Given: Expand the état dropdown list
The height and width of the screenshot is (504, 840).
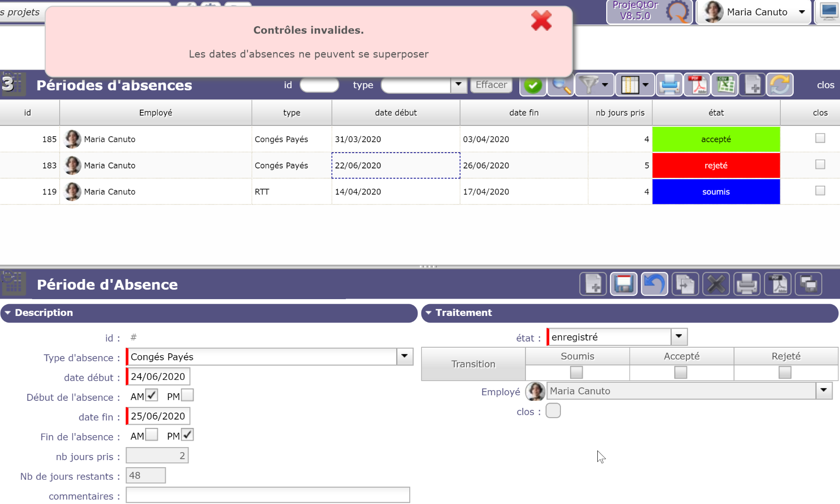Looking at the screenshot, I should coord(679,336).
